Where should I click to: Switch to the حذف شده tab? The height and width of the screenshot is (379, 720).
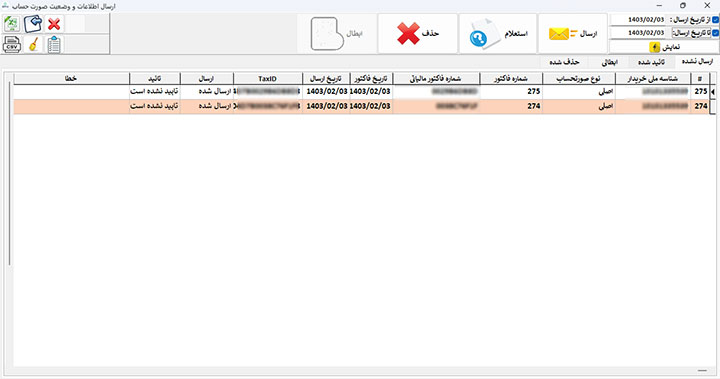point(564,62)
